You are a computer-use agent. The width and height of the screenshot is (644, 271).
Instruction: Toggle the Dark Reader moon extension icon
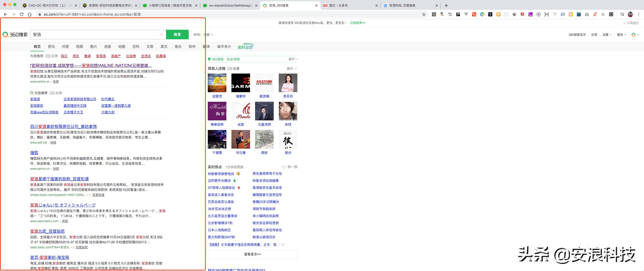click(515, 14)
